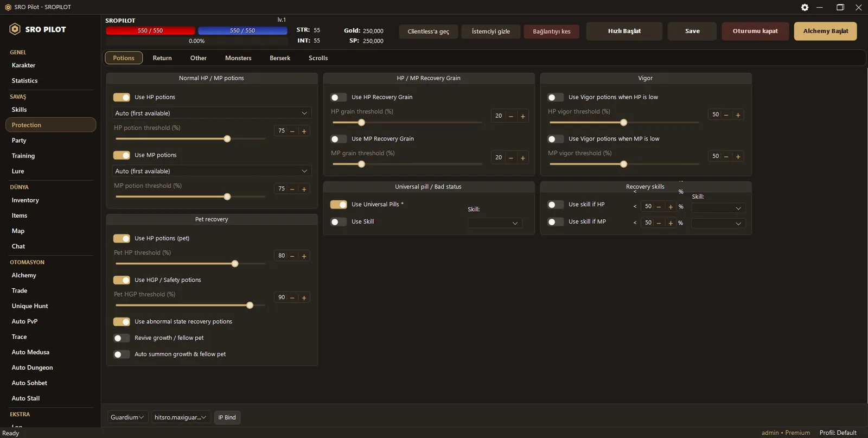Toggle Use HP potions switch

122,97
